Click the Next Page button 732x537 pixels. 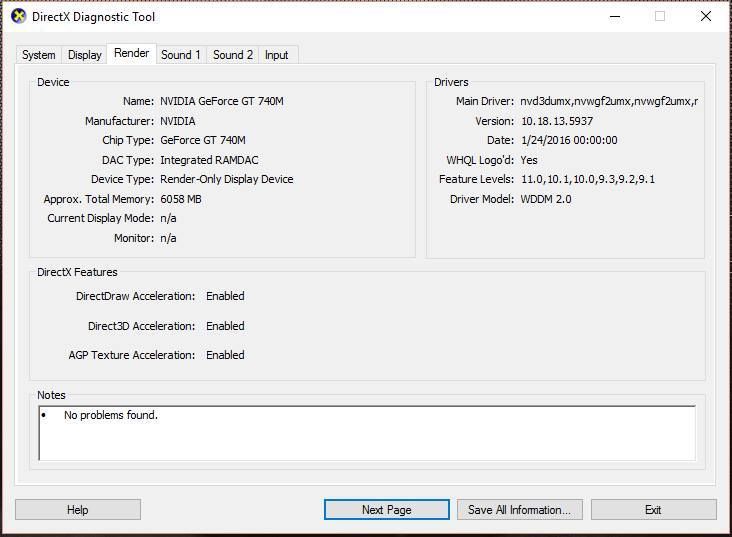387,509
